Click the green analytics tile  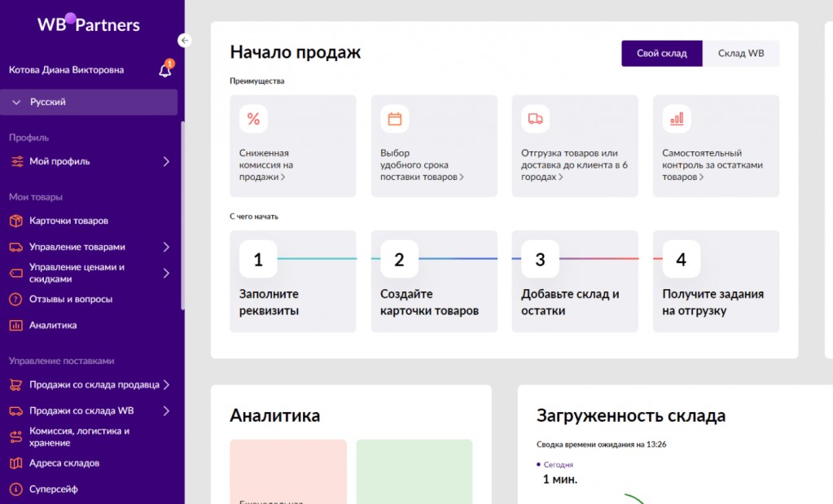pyautogui.click(x=414, y=471)
